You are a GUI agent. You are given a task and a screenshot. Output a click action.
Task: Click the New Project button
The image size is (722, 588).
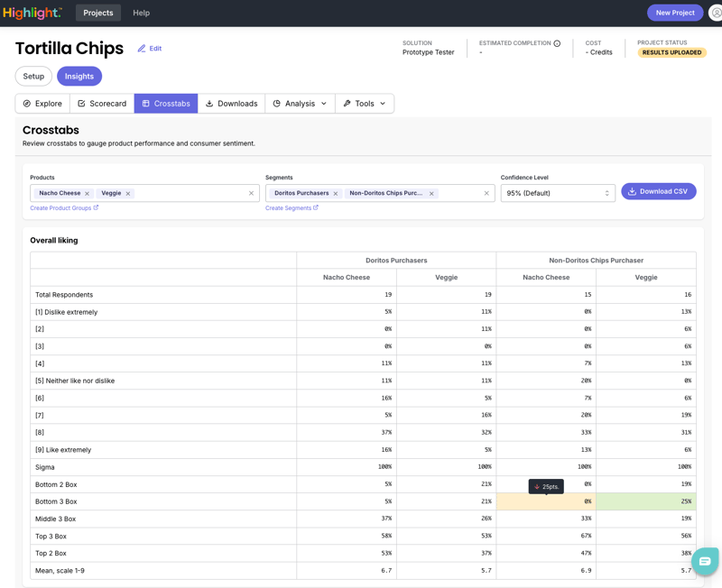pyautogui.click(x=675, y=13)
